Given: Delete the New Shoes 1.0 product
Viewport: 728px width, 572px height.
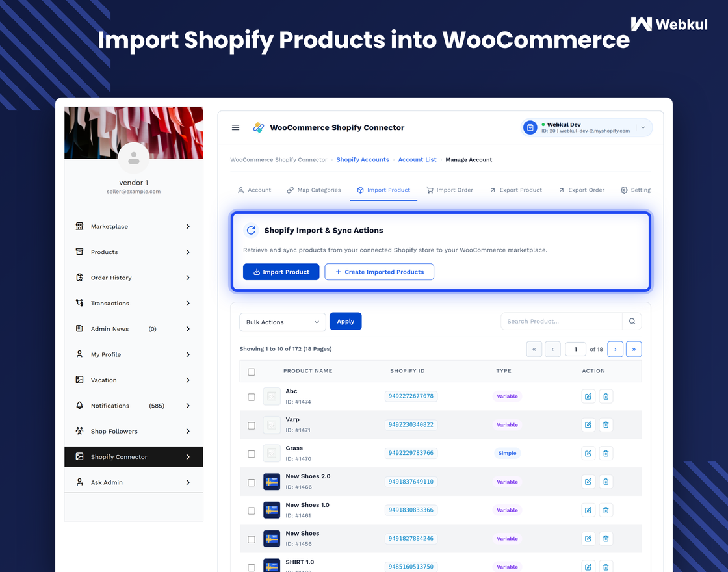Looking at the screenshot, I should [x=606, y=510].
